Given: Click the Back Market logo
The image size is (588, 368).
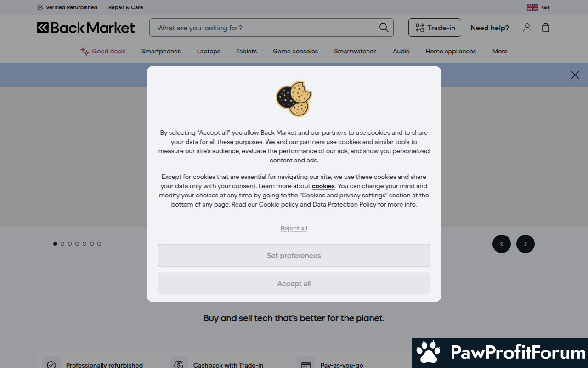Looking at the screenshot, I should click(x=86, y=28).
